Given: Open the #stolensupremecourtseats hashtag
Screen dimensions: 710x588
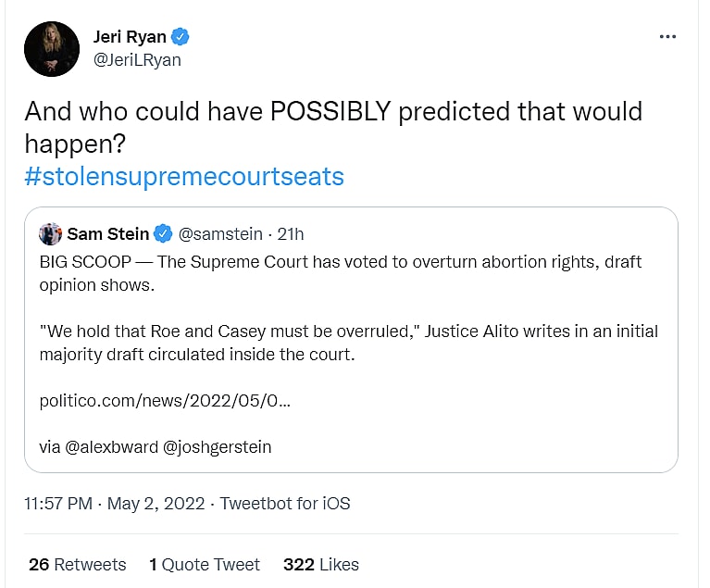Looking at the screenshot, I should click(x=184, y=176).
